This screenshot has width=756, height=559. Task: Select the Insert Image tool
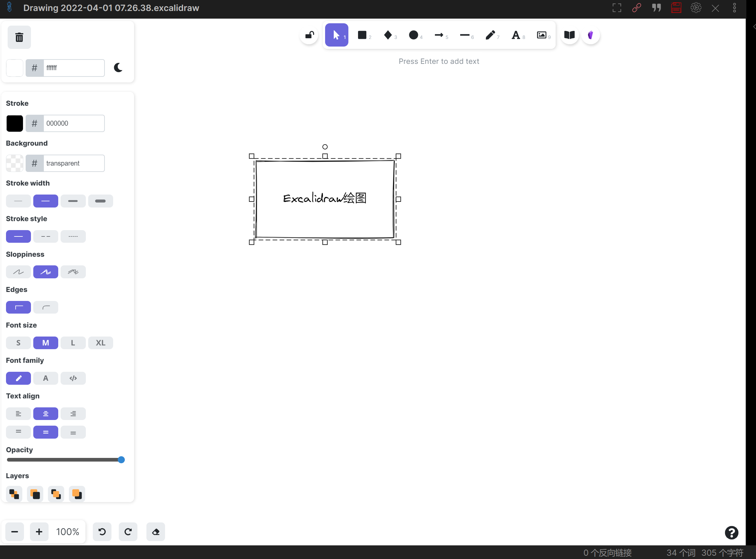541,35
